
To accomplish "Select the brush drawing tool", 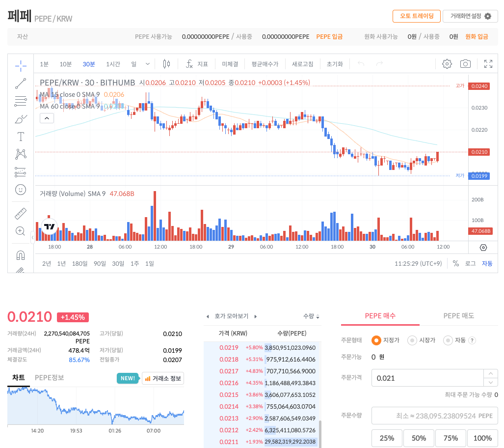I will (21, 119).
